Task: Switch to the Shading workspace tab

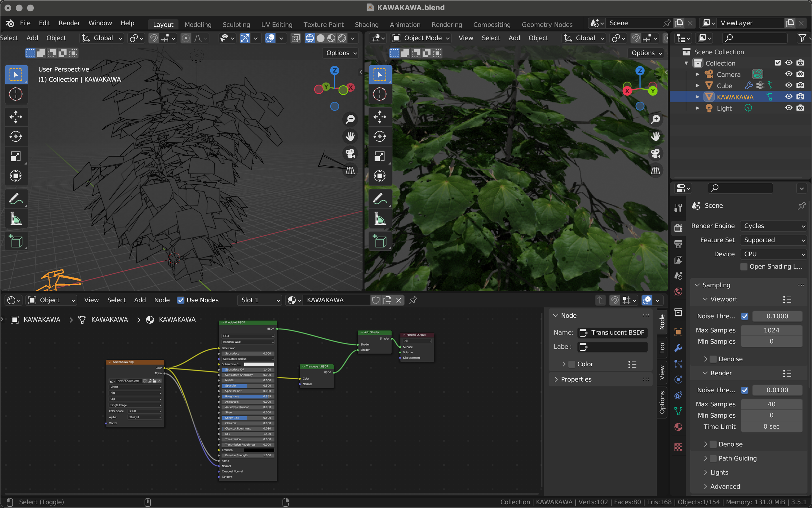Action: pos(366,24)
